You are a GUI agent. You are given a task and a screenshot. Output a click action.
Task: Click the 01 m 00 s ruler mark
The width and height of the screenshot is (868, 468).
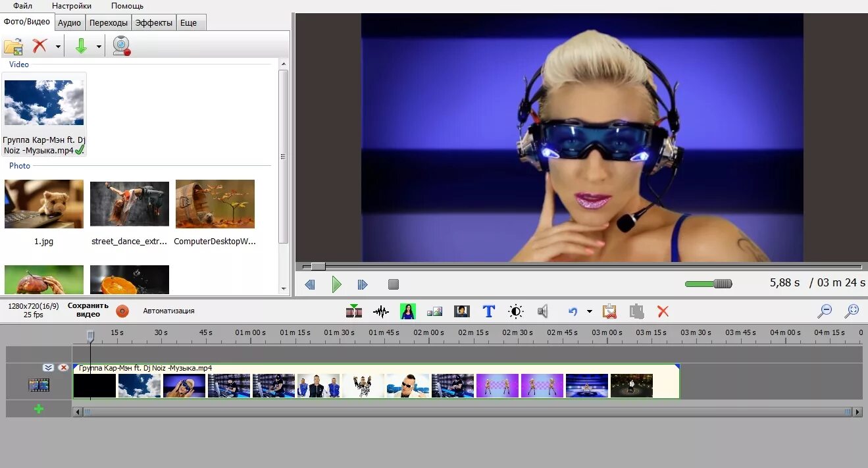251,333
